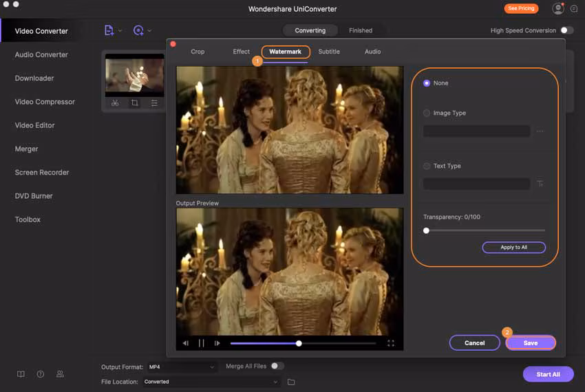The width and height of the screenshot is (585, 392).
Task: Expand the File Location dropdown
Action: [211, 382]
